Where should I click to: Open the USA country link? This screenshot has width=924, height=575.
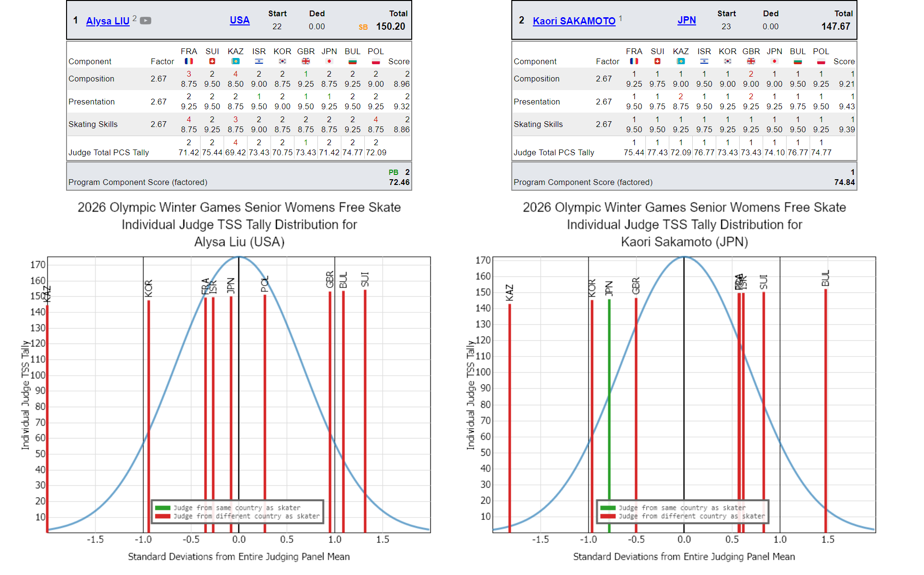[x=239, y=20]
